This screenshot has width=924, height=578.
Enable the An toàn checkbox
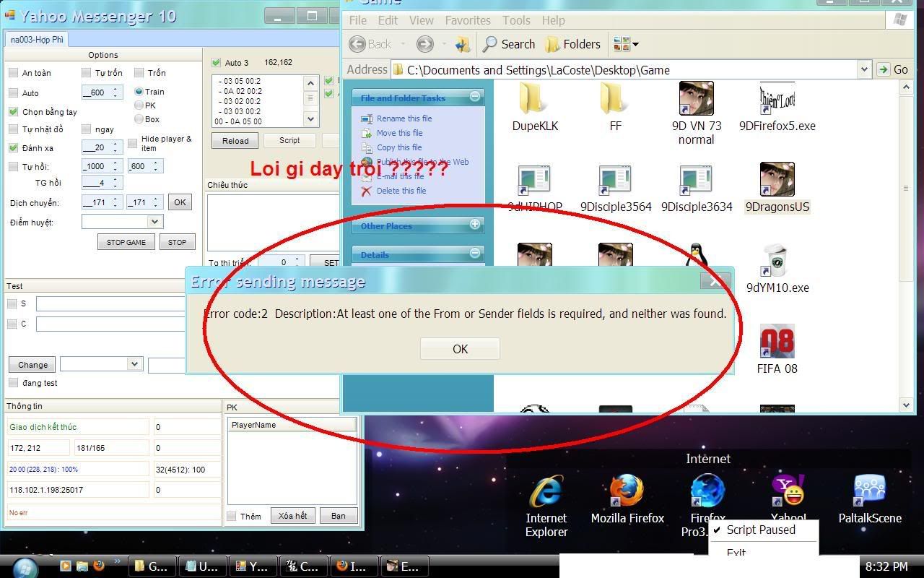click(x=13, y=73)
